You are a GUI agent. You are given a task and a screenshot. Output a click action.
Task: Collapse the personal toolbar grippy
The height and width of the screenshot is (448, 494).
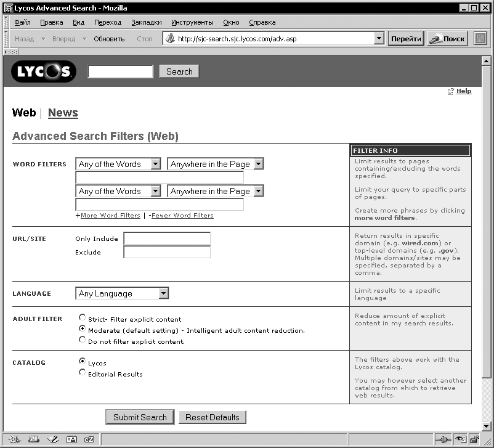pos(11,52)
